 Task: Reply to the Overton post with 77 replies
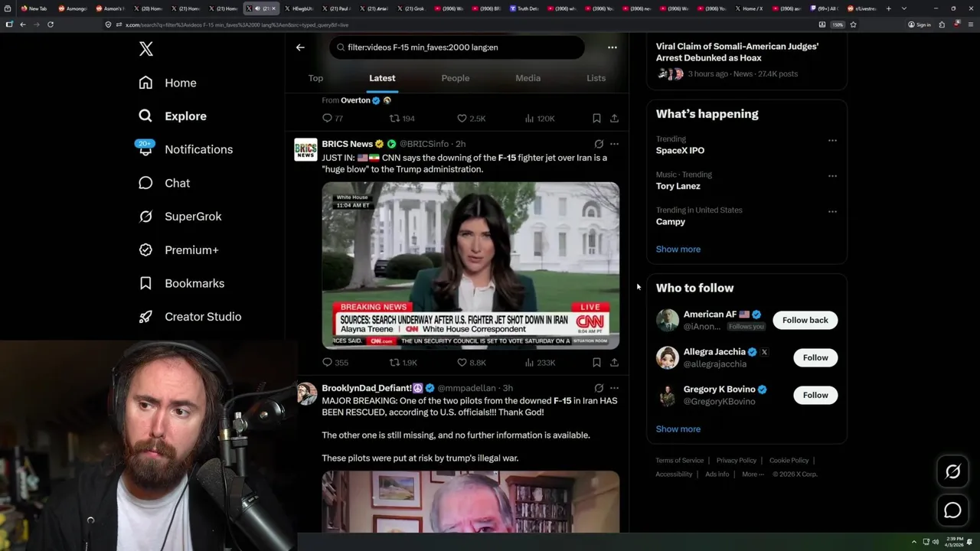tap(332, 119)
